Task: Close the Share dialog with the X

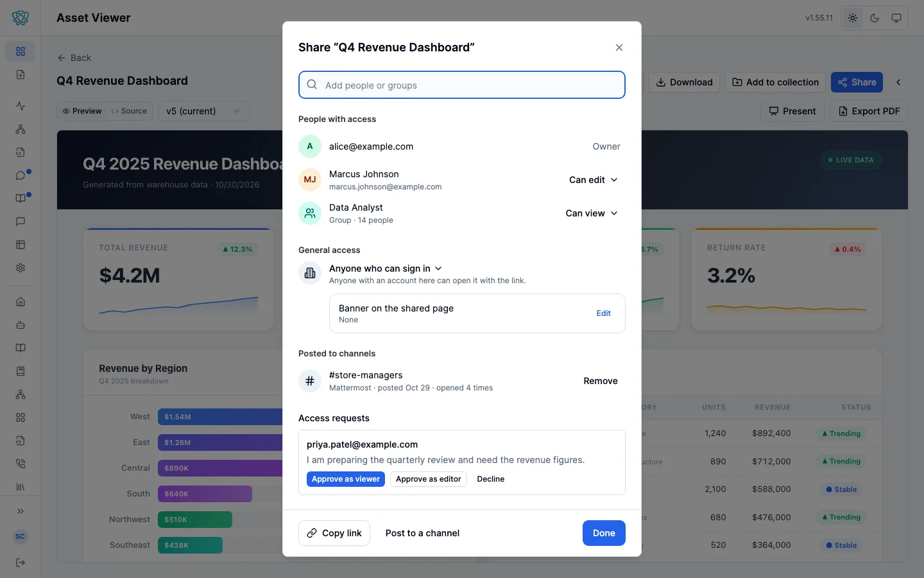Action: [619, 48]
